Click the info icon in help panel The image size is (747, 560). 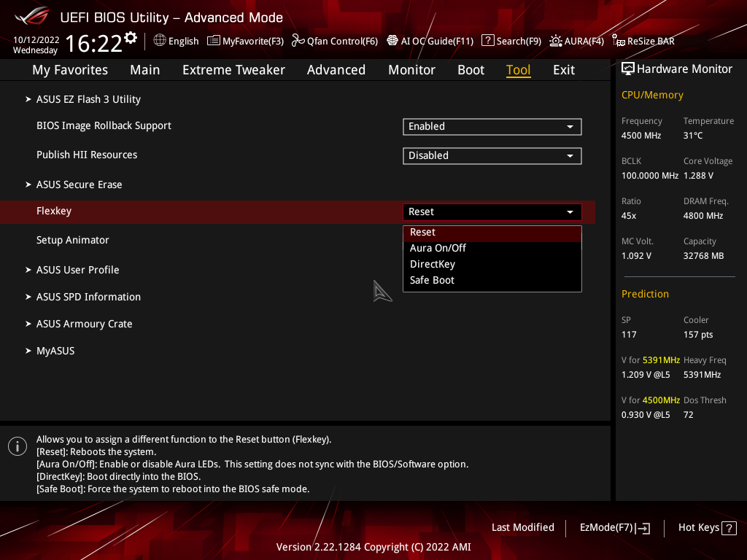tap(18, 446)
